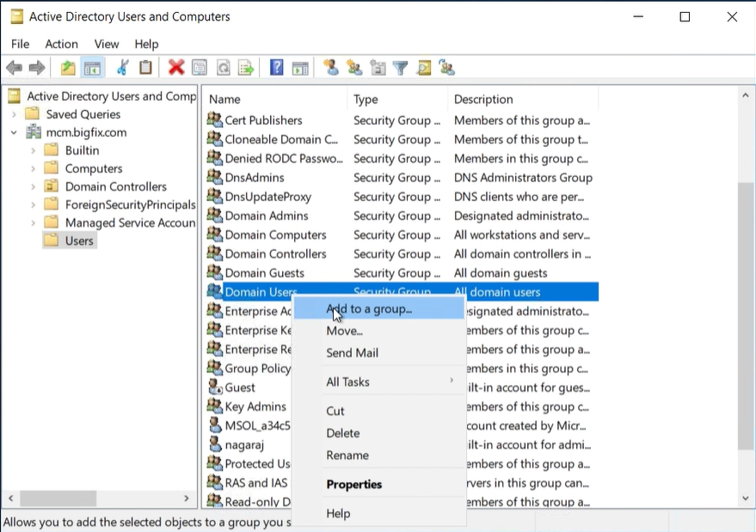Click the Up one level folder icon
Screen dimensions: 756x532
(68, 68)
